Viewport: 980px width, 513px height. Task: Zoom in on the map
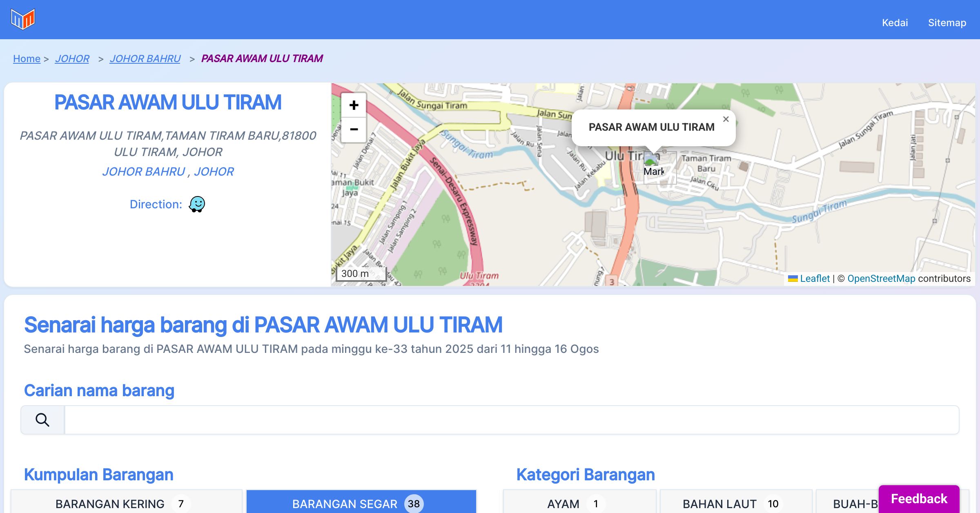coord(354,105)
